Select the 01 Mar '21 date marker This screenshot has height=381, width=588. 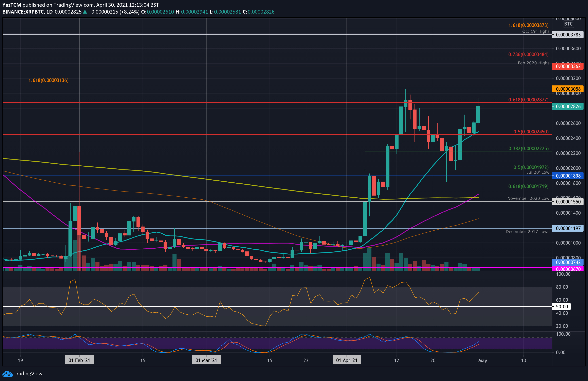pyautogui.click(x=206, y=360)
